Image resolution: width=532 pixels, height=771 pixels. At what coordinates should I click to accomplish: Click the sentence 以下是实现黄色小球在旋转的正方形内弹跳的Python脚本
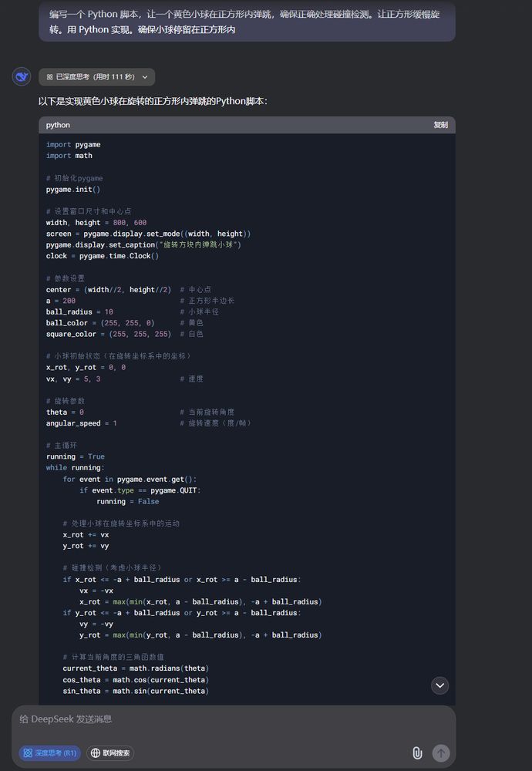151,101
